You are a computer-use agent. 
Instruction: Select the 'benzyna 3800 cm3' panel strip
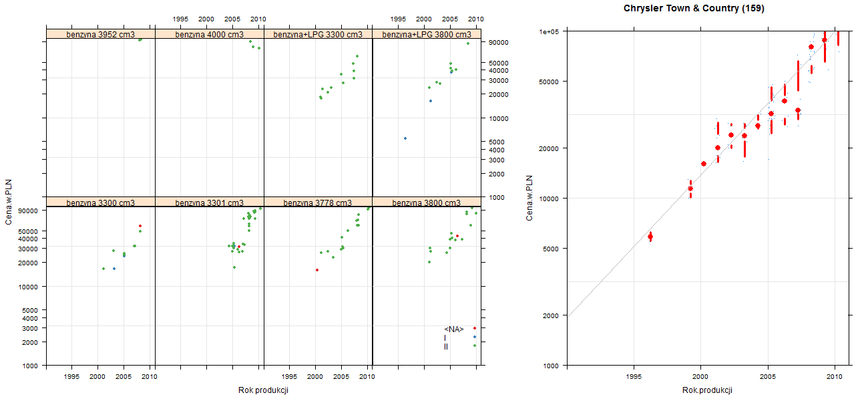pyautogui.click(x=427, y=203)
